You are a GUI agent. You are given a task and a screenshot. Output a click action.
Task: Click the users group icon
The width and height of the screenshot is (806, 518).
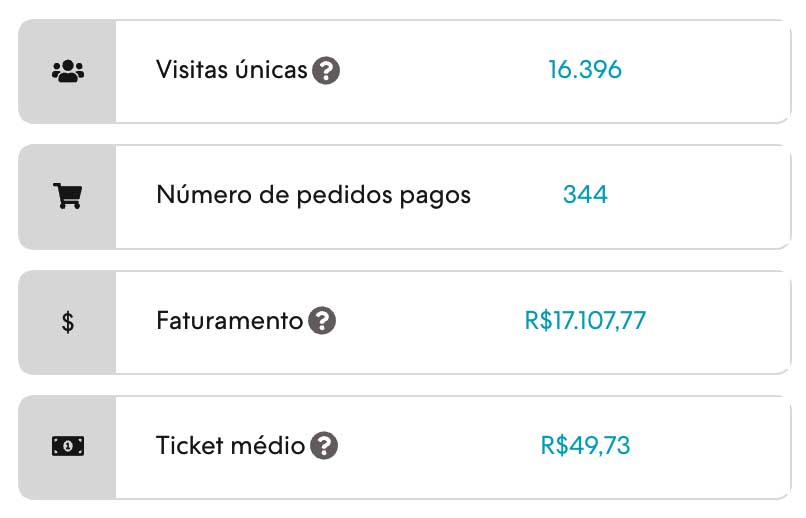point(68,71)
